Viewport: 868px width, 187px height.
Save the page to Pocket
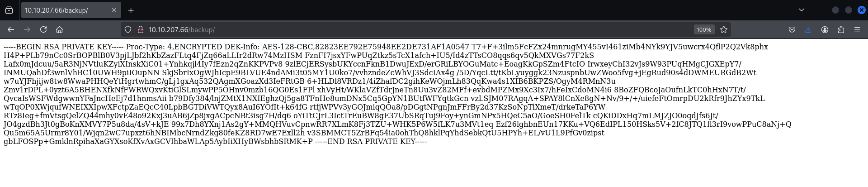click(792, 29)
